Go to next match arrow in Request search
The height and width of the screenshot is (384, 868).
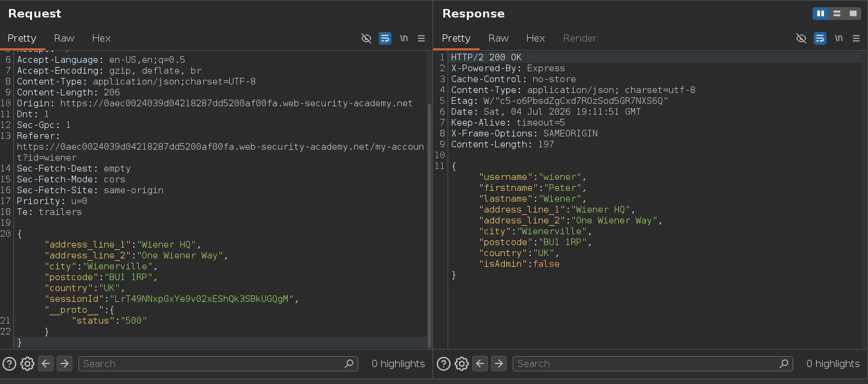click(x=65, y=363)
